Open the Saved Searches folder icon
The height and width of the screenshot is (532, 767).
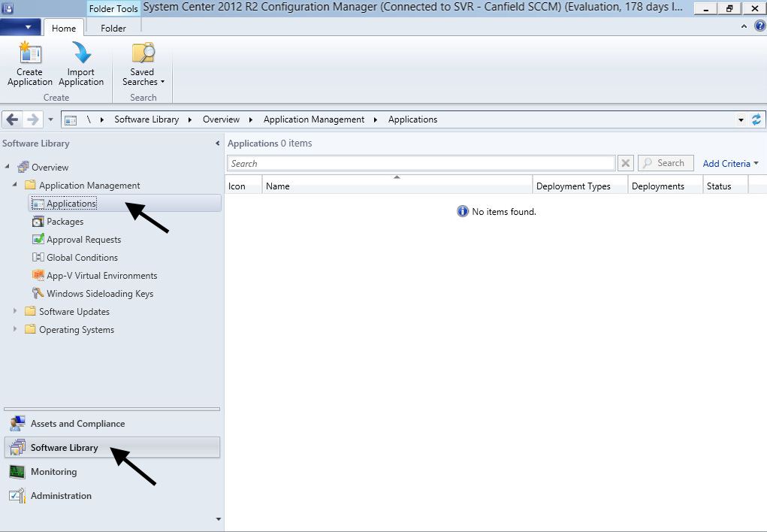click(x=143, y=53)
